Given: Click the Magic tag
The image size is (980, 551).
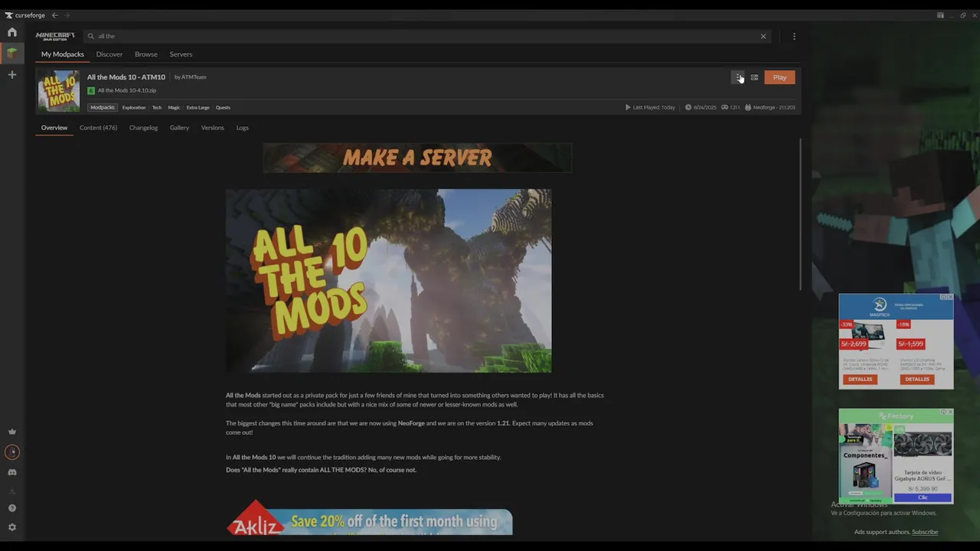Looking at the screenshot, I should (x=174, y=108).
